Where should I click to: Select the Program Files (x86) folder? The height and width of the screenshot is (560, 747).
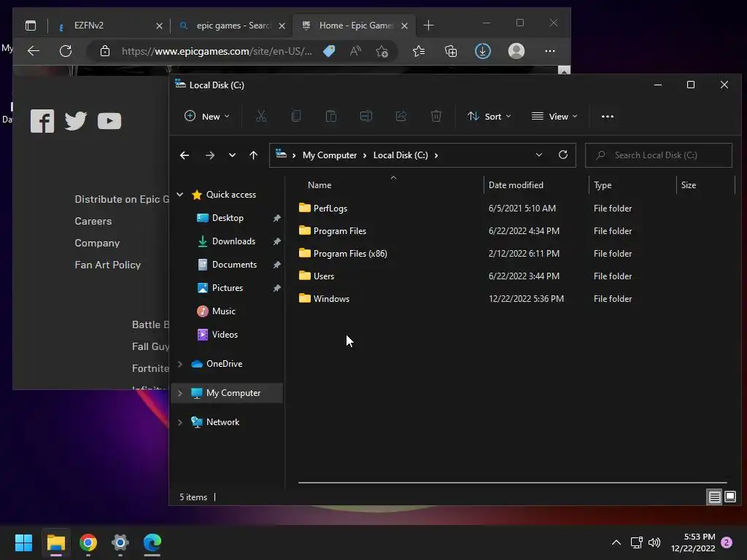click(350, 253)
